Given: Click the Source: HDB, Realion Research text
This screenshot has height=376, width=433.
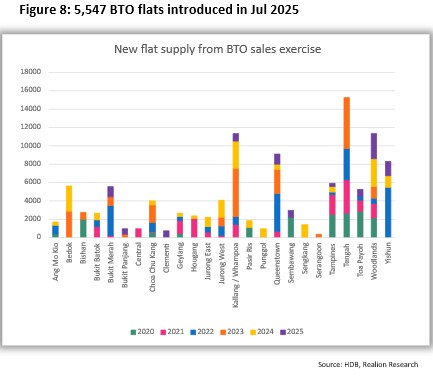Looking at the screenshot, I should tap(368, 364).
